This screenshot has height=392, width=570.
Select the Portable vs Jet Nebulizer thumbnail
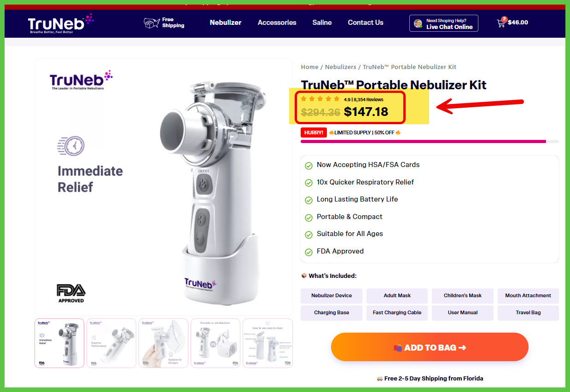[215, 343]
